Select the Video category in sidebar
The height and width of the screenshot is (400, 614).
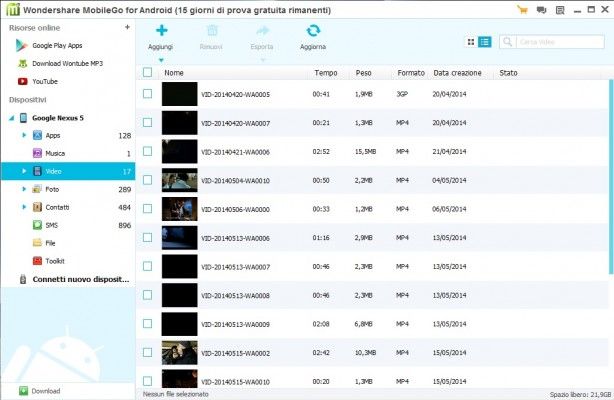[x=68, y=171]
